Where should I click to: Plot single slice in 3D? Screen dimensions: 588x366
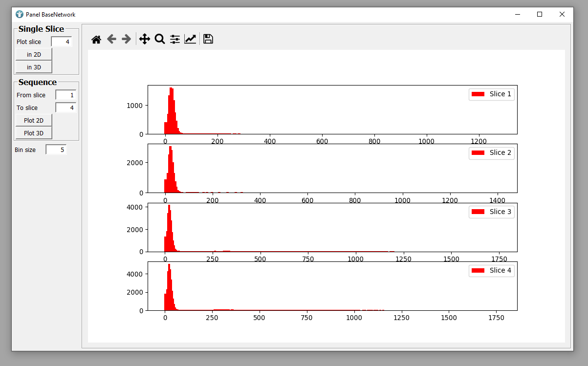(34, 67)
